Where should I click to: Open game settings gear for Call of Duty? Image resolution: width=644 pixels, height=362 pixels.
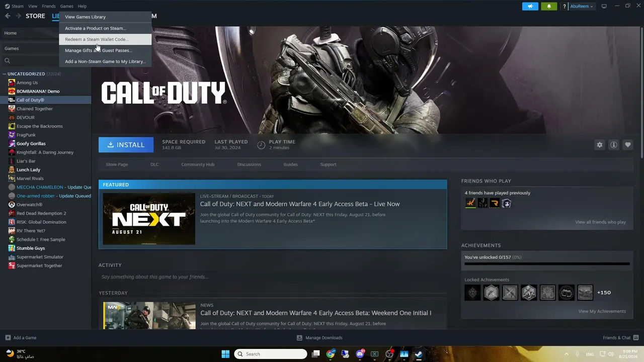(x=600, y=145)
